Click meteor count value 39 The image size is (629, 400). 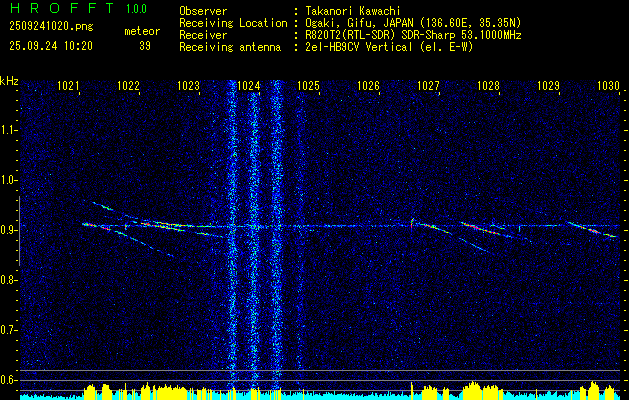pyautogui.click(x=145, y=46)
